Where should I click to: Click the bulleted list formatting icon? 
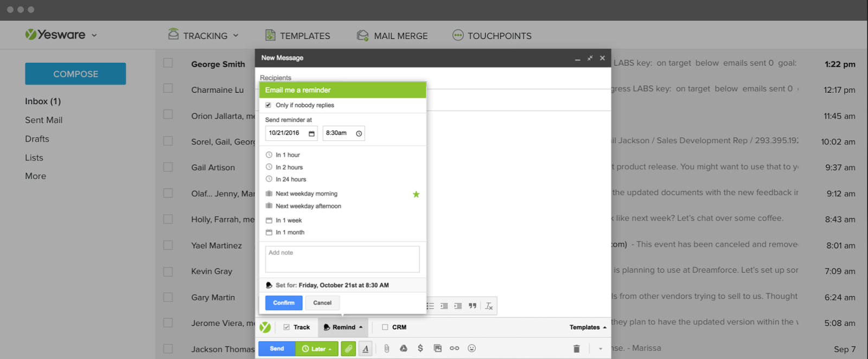(x=430, y=306)
